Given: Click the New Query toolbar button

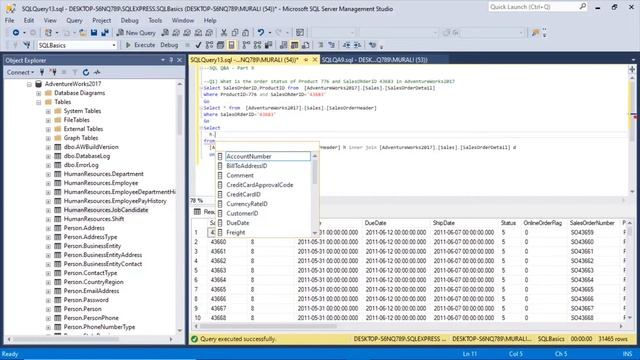Looking at the screenshot, I should (136, 33).
